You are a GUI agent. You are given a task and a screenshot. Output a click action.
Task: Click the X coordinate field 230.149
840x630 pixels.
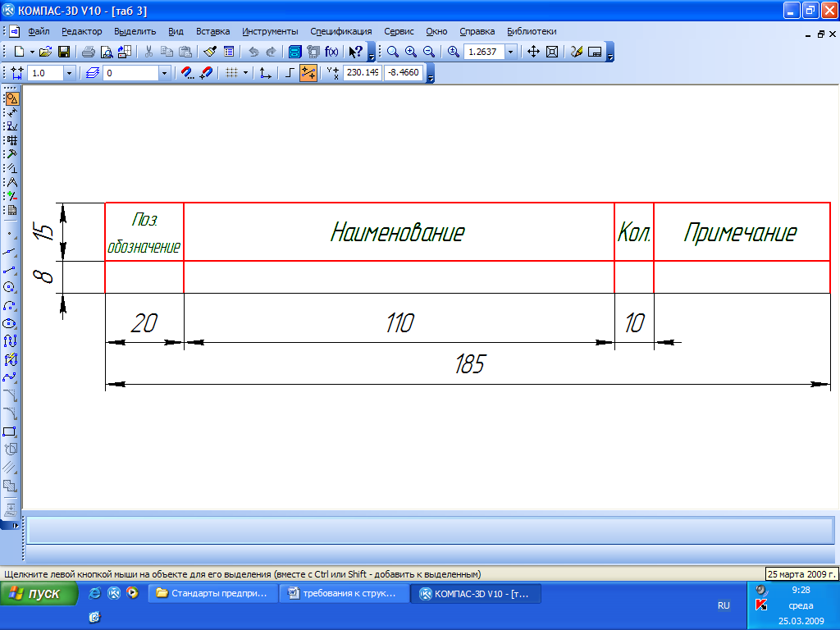click(x=363, y=73)
